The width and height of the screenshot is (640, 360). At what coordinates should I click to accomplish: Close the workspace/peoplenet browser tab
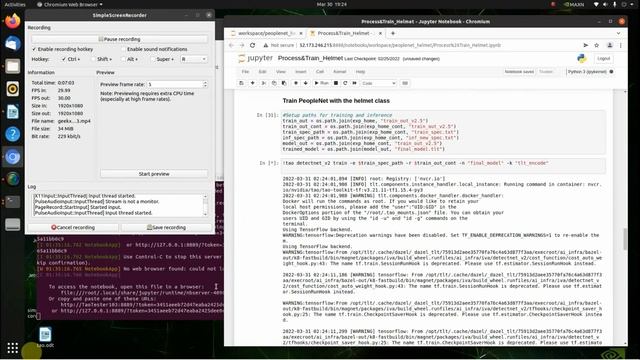(301, 33)
